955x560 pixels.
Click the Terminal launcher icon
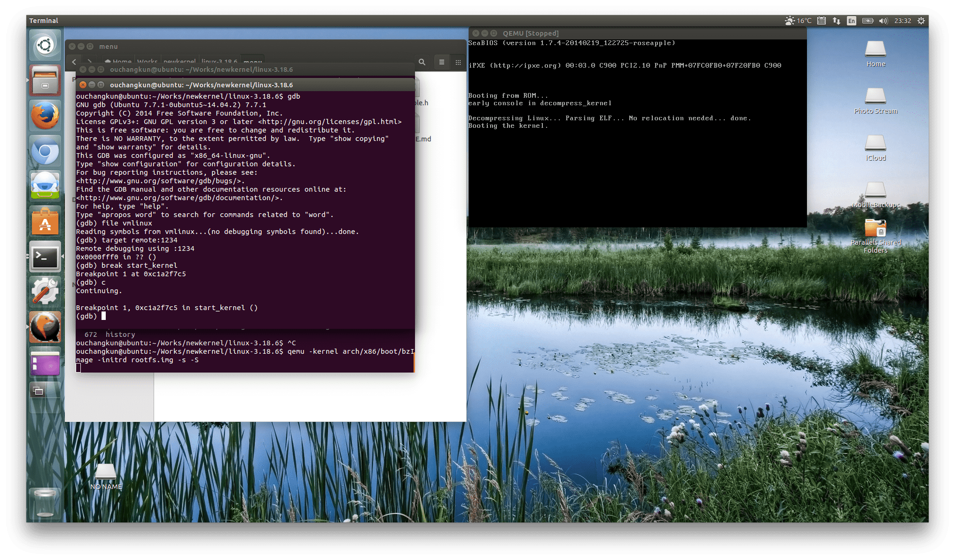[x=45, y=257]
